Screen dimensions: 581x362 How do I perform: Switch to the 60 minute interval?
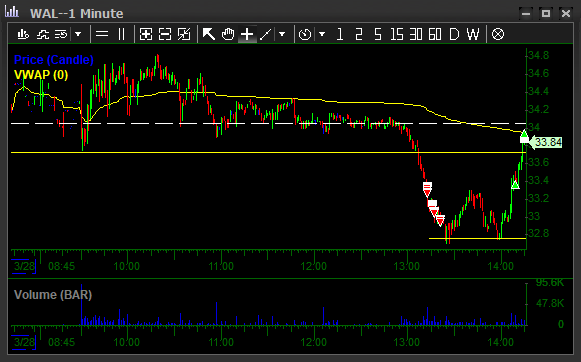pyautogui.click(x=435, y=34)
